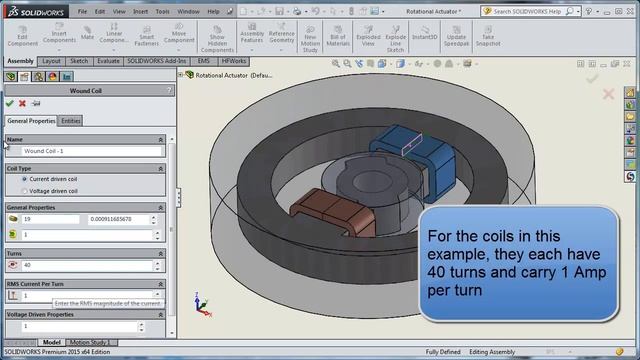Viewport: 640px width, 360px height.
Task: Open the Insert Components tool
Action: [x=59, y=33]
